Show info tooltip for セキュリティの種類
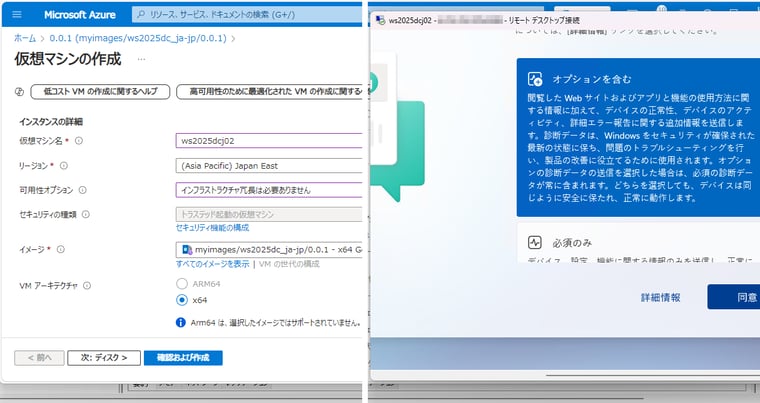Viewport: 760px width, 403px height. click(x=86, y=214)
